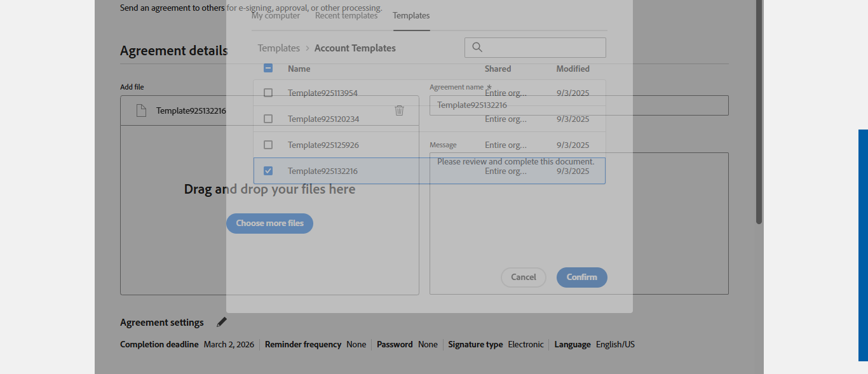Click the Agreement name input field
868x374 pixels.
pyautogui.click(x=579, y=105)
